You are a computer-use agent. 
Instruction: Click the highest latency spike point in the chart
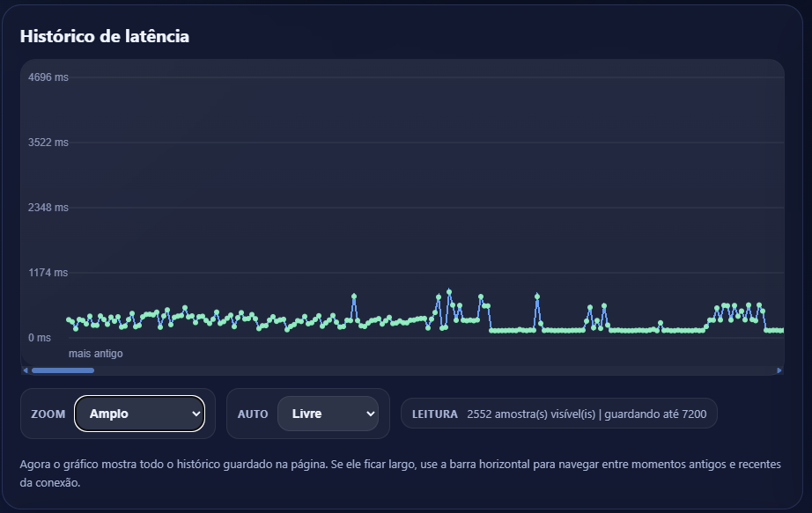pos(449,291)
